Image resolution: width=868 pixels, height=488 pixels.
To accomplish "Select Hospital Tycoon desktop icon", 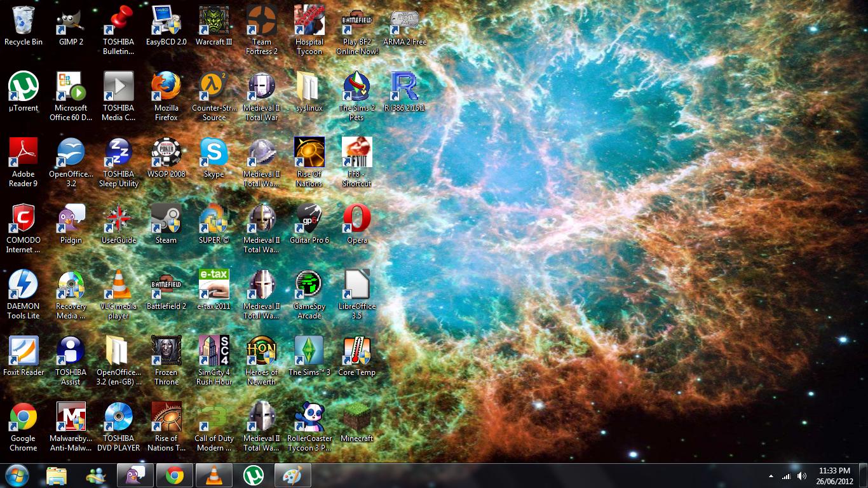I will point(309,30).
